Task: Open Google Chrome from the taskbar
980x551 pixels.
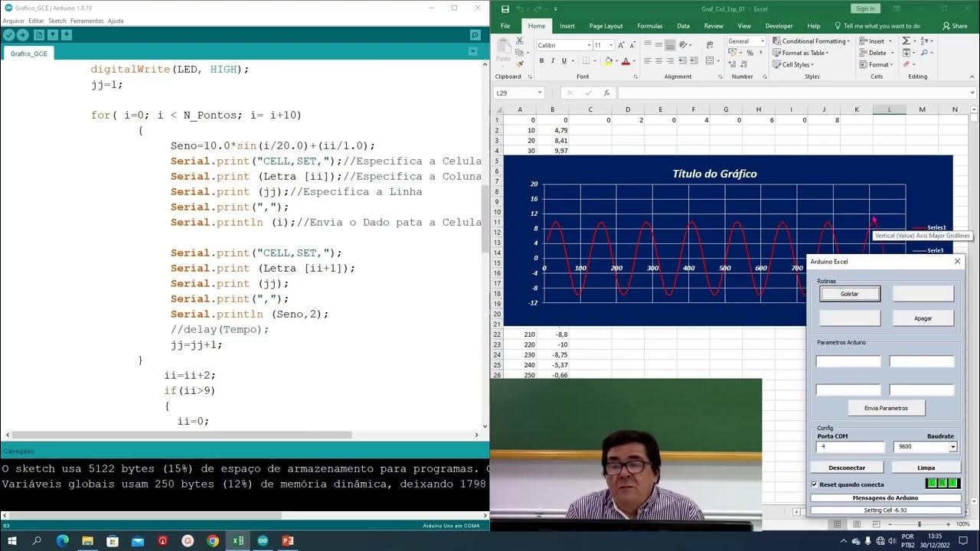Action: [x=213, y=540]
